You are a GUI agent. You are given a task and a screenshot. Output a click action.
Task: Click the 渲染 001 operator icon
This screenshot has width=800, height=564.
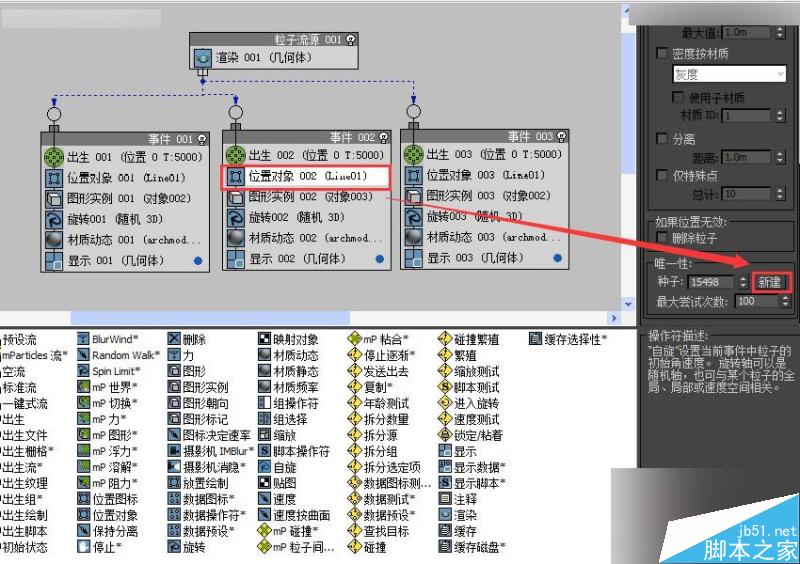pos(203,58)
